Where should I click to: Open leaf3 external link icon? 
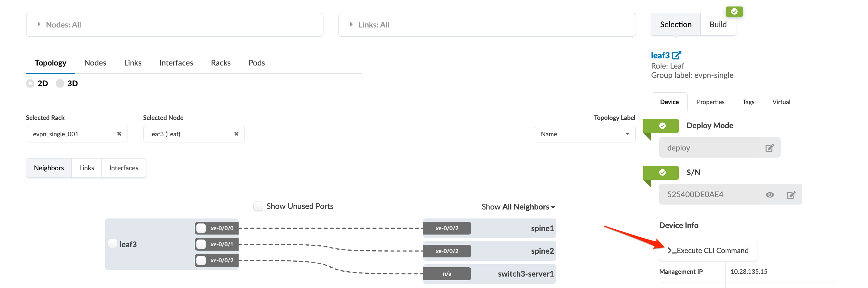(x=676, y=55)
